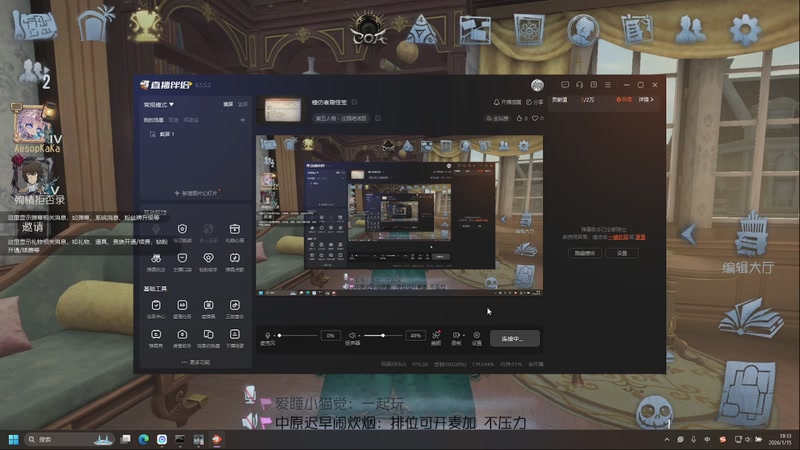This screenshot has height=450, width=800.
Task: Open the skull icon in the game lobby
Action: coord(654,411)
